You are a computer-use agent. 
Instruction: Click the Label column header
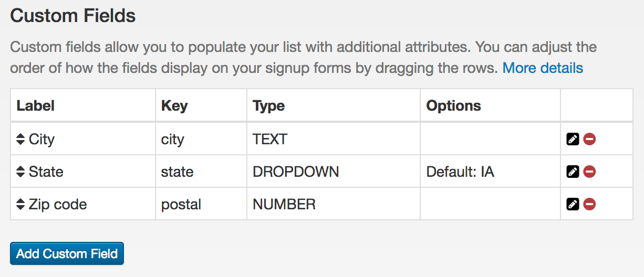tap(36, 106)
